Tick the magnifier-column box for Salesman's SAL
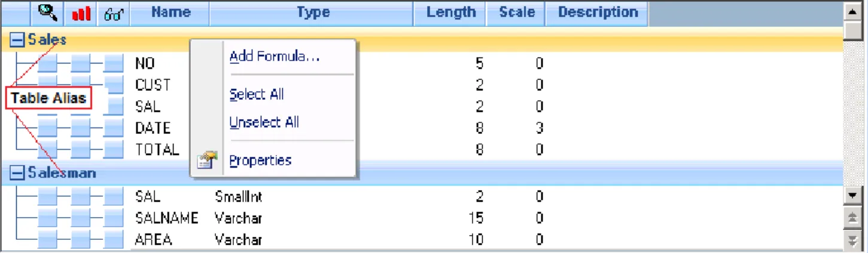Screen dimensions: 868x253 (47, 196)
